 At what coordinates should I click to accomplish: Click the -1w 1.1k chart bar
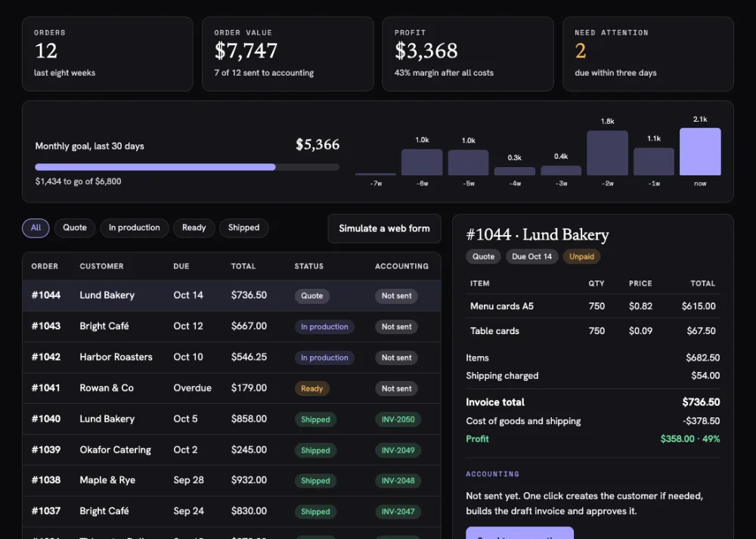(654, 162)
